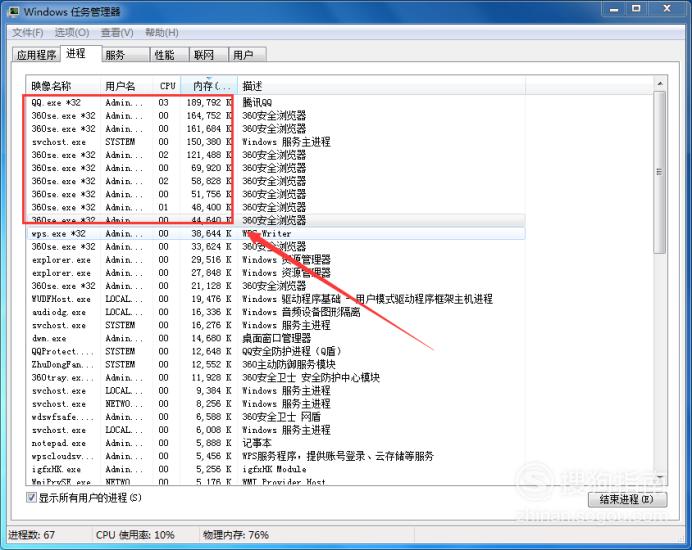Select the dwm.exe process row
The image size is (692, 550).
(276, 338)
